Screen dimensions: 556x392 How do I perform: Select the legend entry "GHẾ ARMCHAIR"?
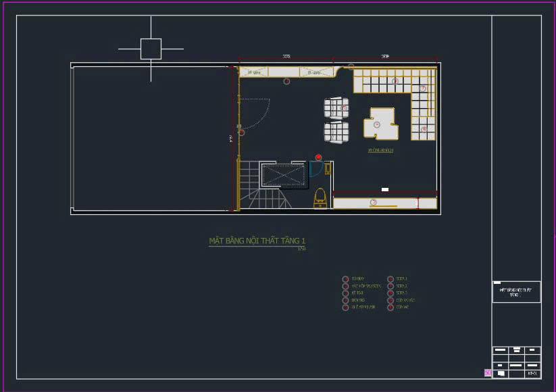pyautogui.click(x=363, y=308)
